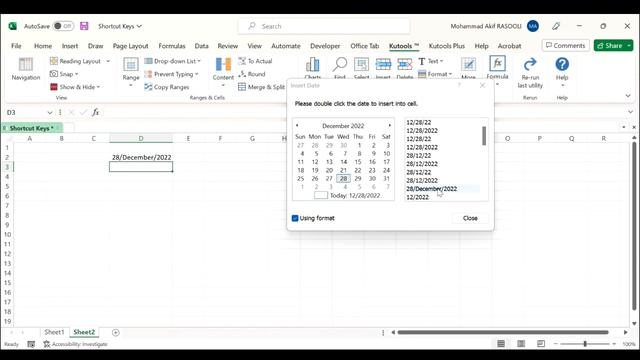Open the Snap tool

pyautogui.click(x=64, y=74)
